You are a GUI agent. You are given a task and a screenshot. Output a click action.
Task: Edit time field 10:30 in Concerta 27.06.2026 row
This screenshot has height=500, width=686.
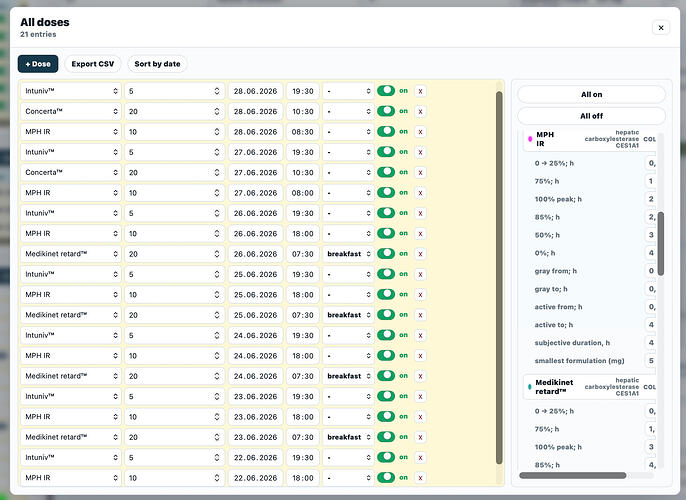click(303, 172)
